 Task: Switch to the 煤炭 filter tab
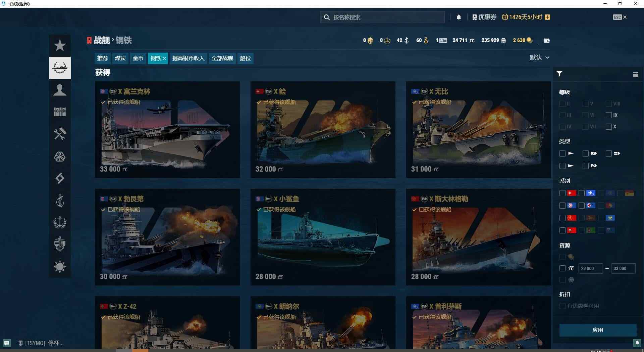click(120, 58)
